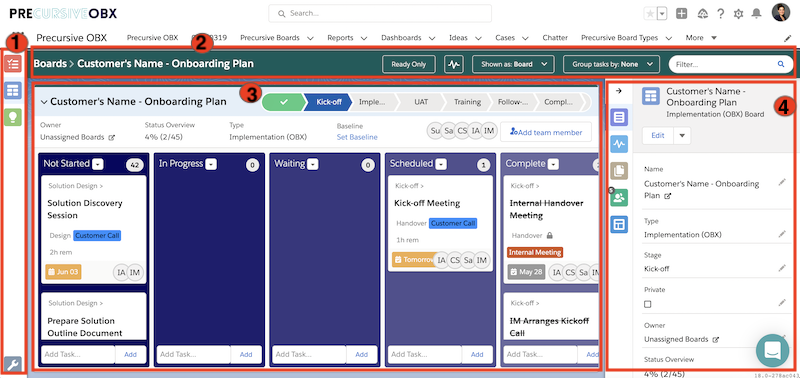
Task: Toggle the Private checkbox
Action: [647, 304]
